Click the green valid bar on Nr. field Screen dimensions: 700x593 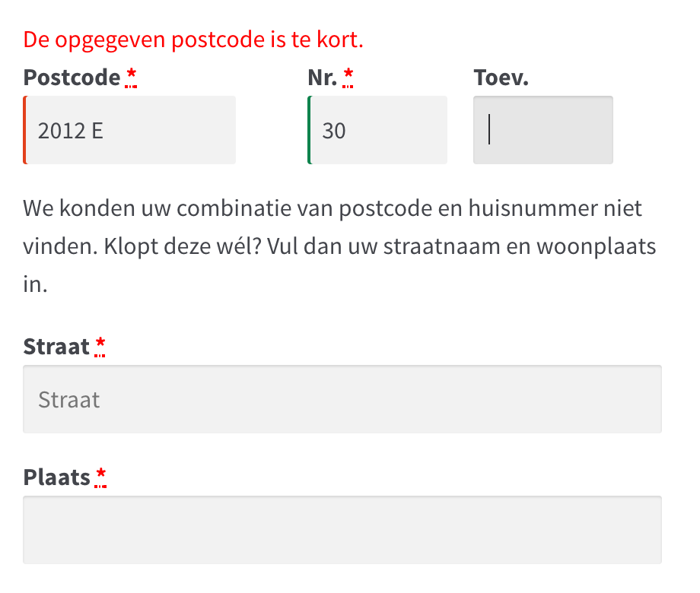(309, 131)
